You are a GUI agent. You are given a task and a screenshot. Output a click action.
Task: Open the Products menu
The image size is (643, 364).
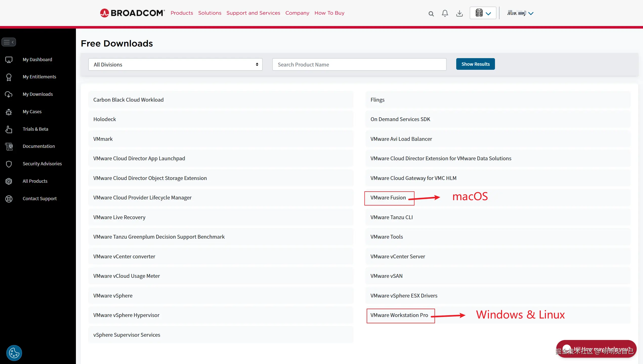pos(181,13)
